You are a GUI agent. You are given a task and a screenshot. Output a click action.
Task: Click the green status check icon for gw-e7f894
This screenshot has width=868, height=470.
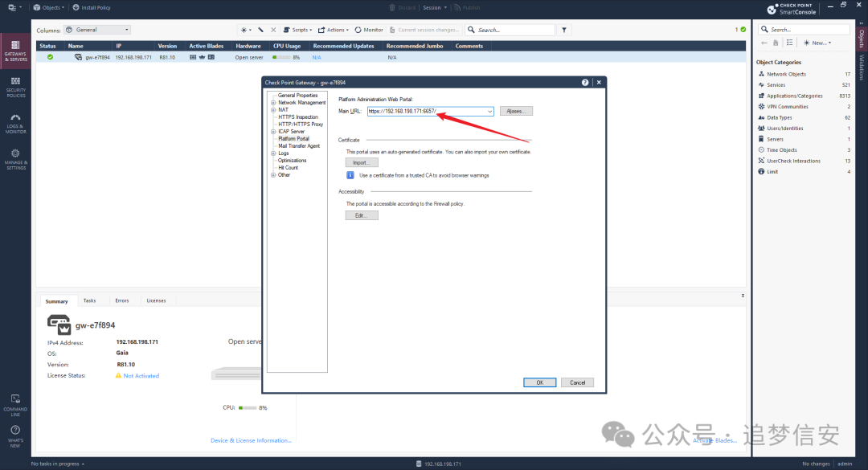click(x=50, y=57)
